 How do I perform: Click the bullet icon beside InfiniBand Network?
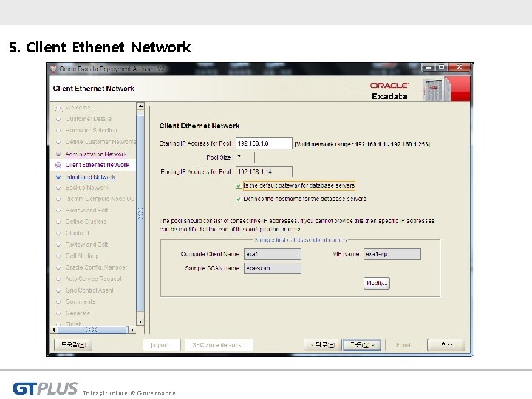[58, 177]
